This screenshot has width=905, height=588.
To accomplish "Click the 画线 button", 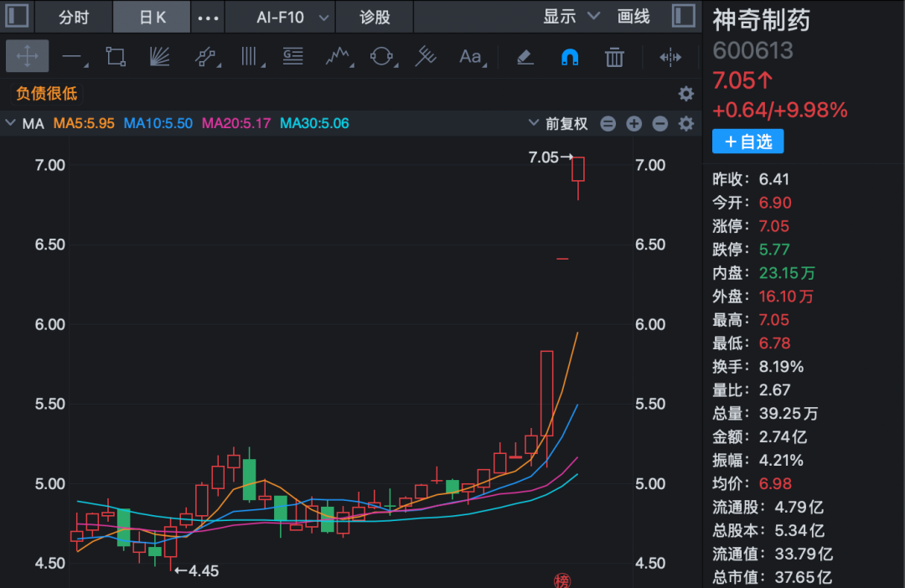I will pos(633,16).
